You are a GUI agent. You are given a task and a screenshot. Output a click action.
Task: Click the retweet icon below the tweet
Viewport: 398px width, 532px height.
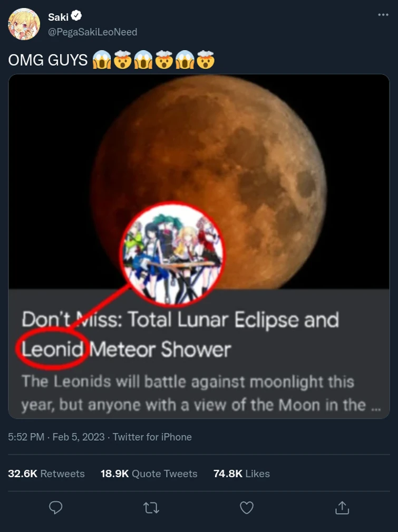151,508
